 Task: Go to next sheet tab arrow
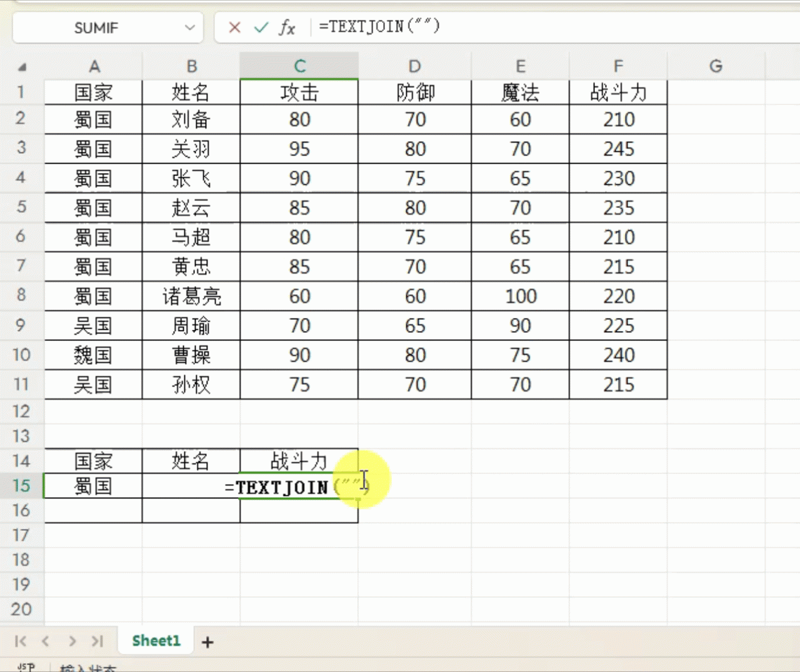tap(72, 641)
